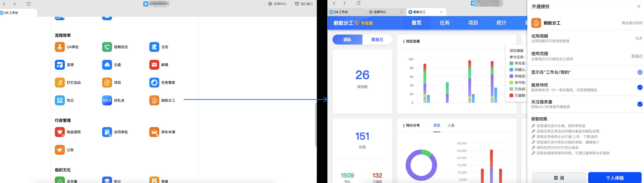Viewport: 644px width, 183px height.
Task: Select the 团队 view toggle
Action: coord(347,40)
